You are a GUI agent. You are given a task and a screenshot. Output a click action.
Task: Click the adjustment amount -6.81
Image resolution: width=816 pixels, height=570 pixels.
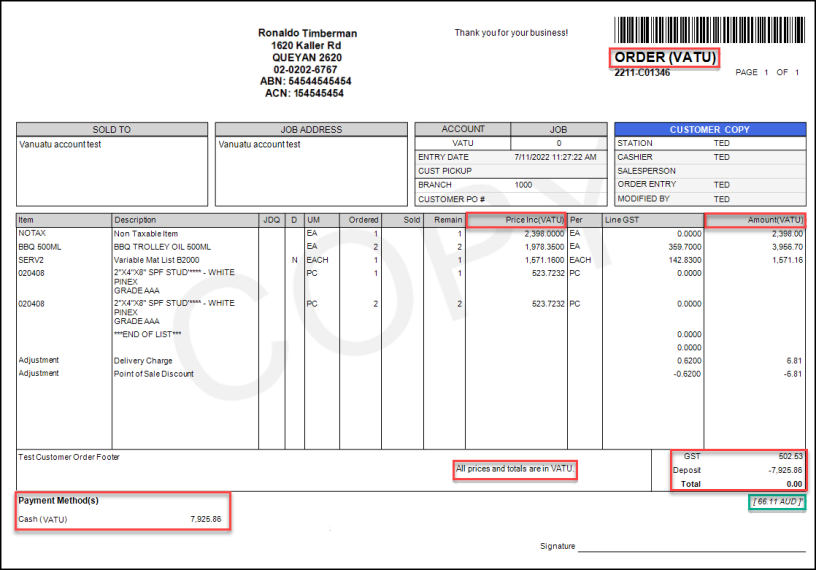(793, 374)
